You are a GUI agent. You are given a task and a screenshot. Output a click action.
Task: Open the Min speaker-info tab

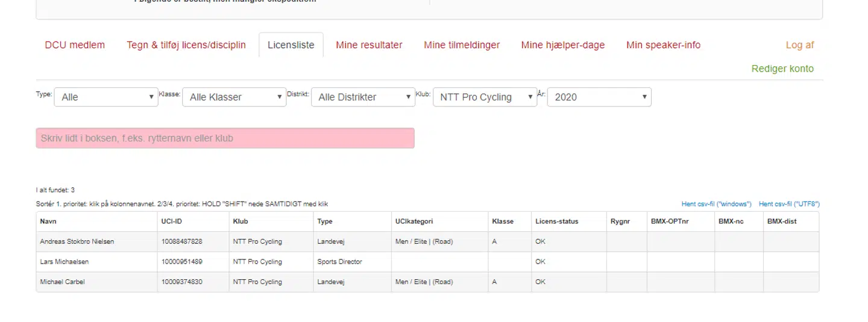click(663, 45)
